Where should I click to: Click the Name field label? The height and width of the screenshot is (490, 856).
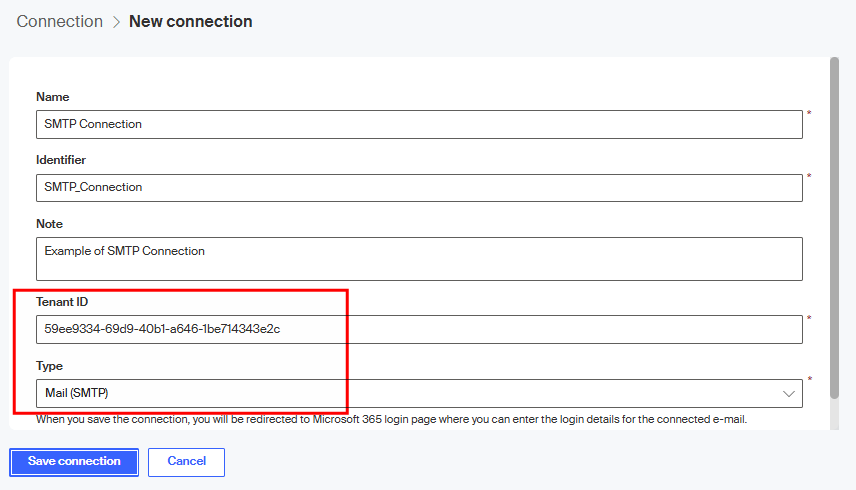(x=53, y=97)
